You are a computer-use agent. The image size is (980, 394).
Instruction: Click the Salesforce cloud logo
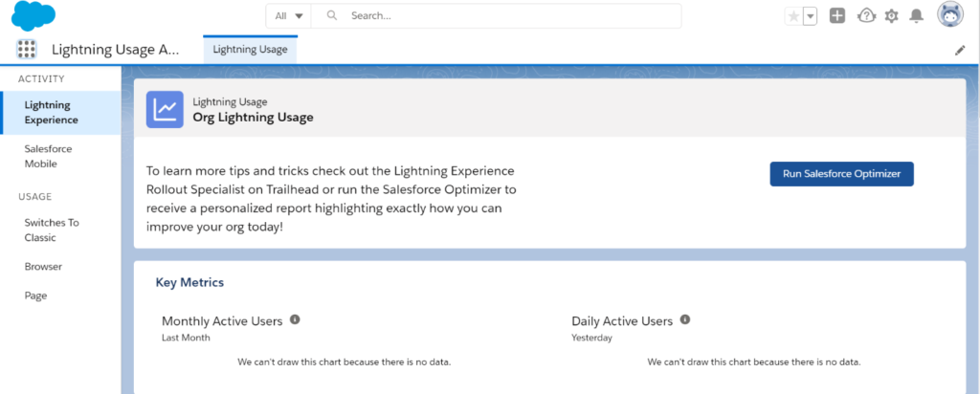coord(33,15)
